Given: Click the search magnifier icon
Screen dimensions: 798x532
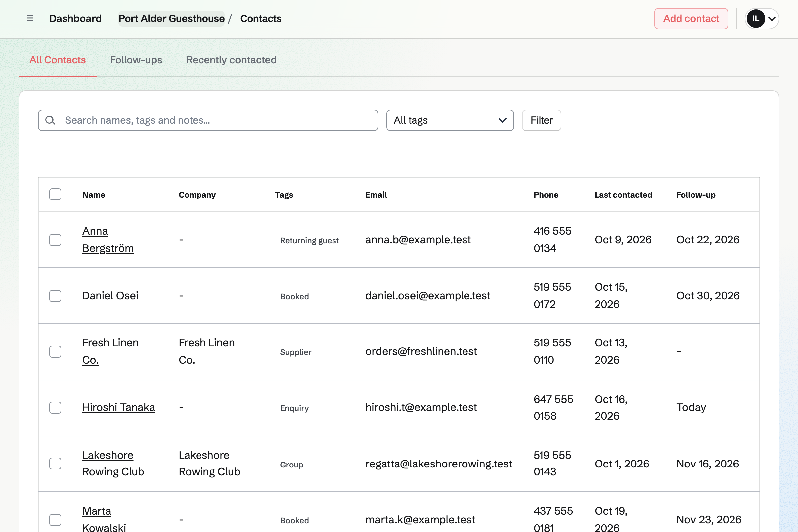Looking at the screenshot, I should pos(50,120).
